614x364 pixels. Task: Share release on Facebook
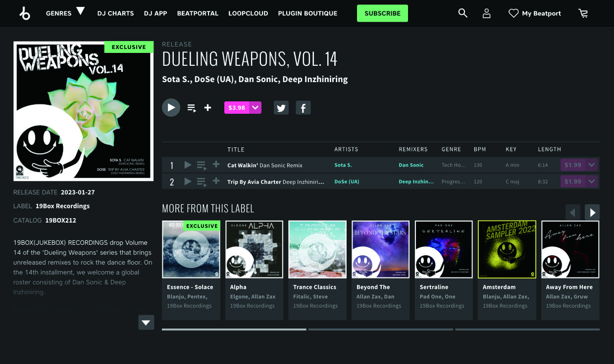(x=303, y=108)
